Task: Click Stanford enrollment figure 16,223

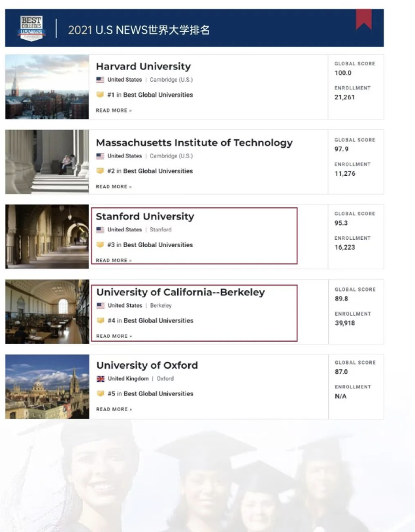Action: [345, 247]
